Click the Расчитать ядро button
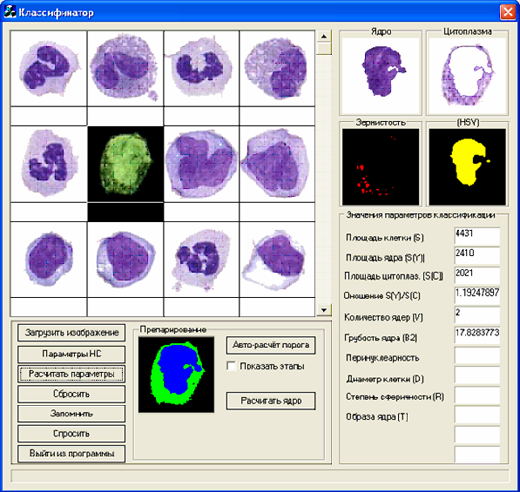The height and width of the screenshot is (492, 520). 271,401
